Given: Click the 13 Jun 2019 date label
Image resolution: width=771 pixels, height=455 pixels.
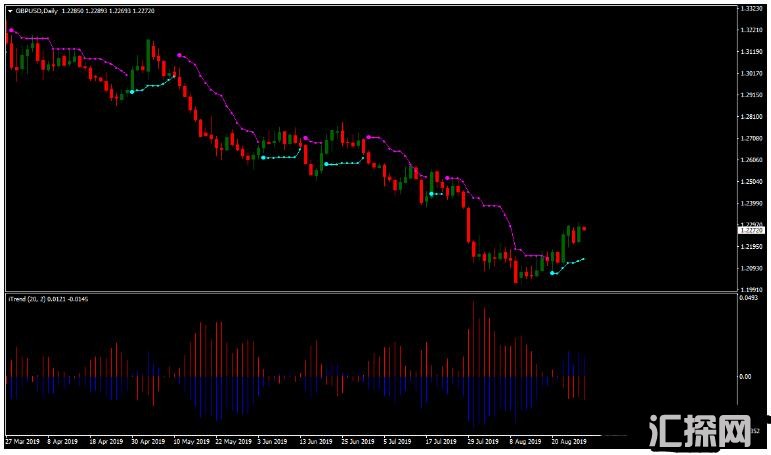Looking at the screenshot, I should 316,441.
